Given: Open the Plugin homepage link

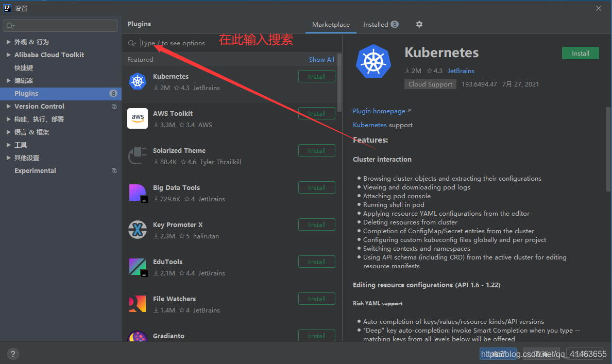Looking at the screenshot, I should 381,111.
